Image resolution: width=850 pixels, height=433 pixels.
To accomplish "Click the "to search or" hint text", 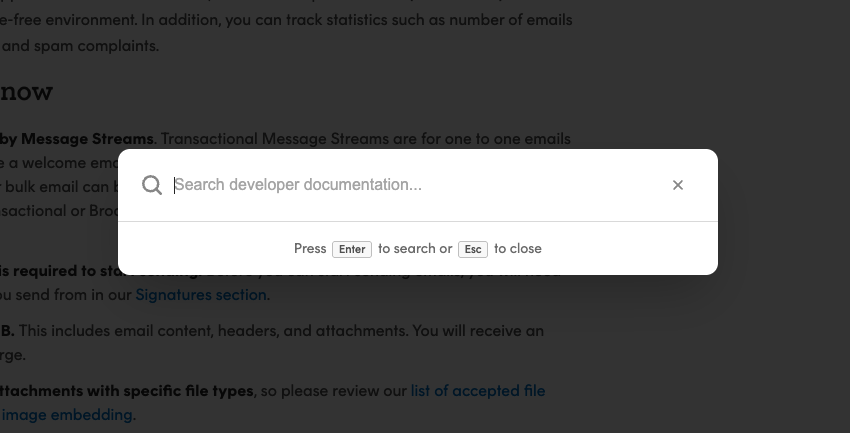I will pyautogui.click(x=415, y=248).
